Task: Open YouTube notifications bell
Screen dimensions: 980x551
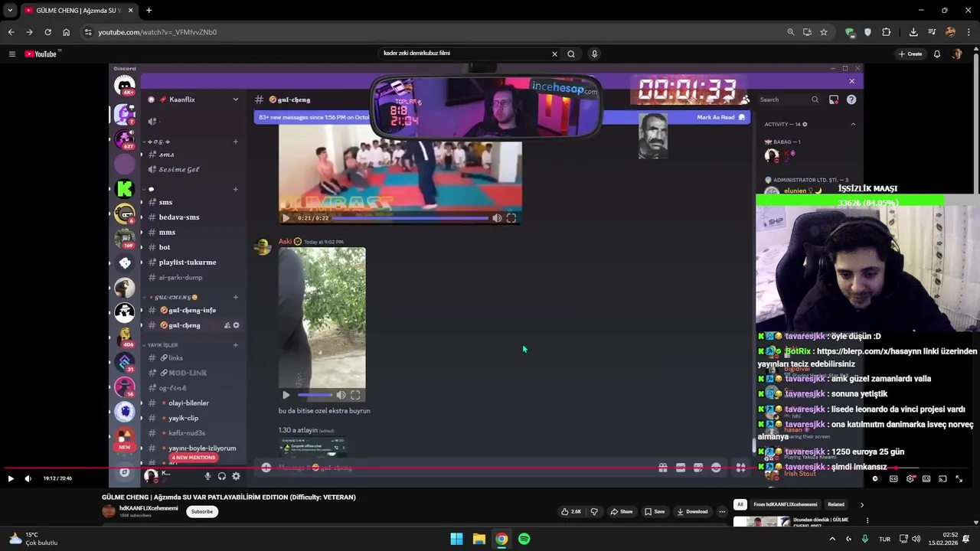Action: 936,54
